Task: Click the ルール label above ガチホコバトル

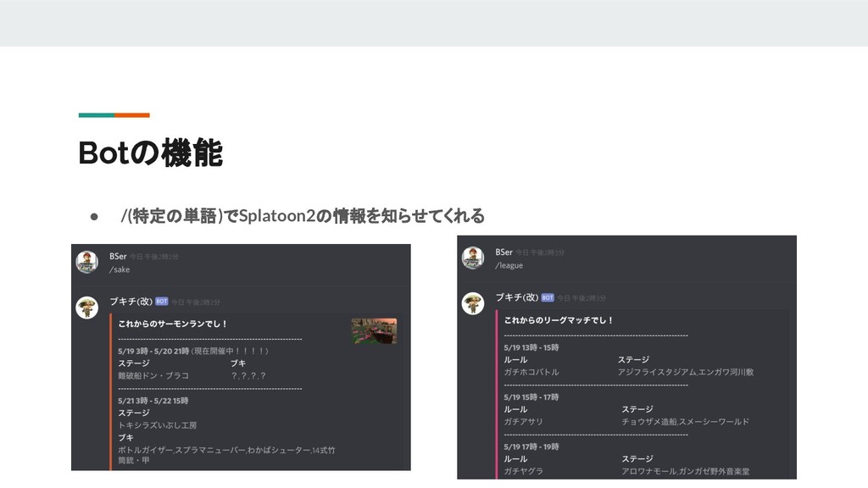Action: click(x=515, y=359)
